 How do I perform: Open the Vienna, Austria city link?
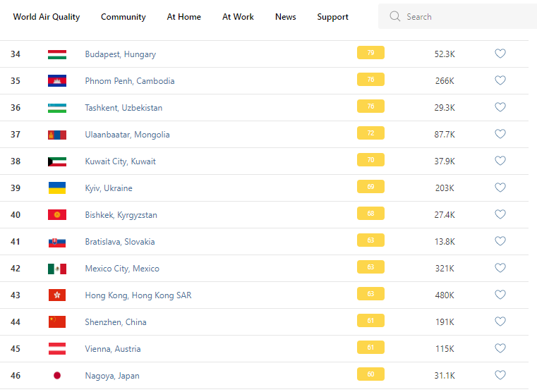click(x=113, y=349)
